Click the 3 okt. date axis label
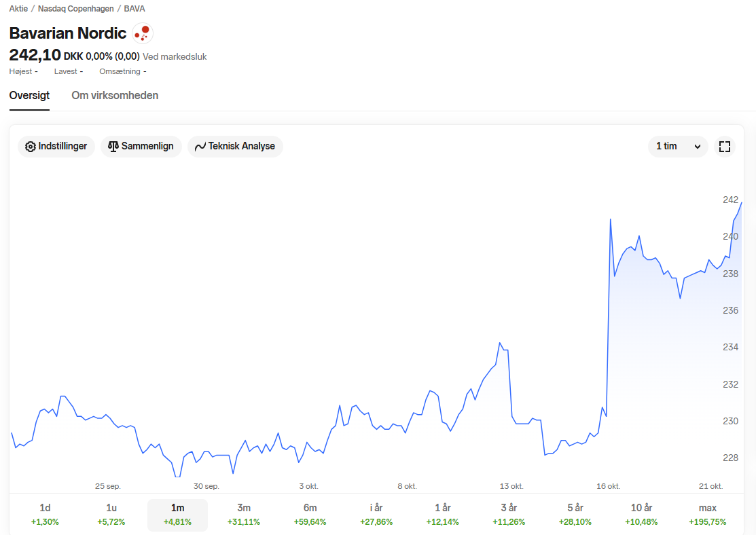This screenshot has width=756, height=535. 308,486
